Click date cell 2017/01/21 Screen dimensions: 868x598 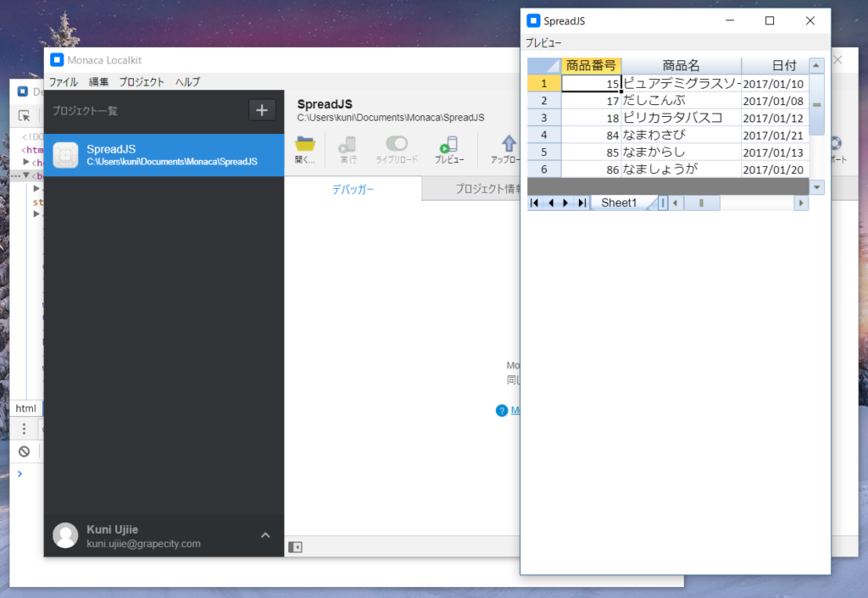(x=775, y=135)
